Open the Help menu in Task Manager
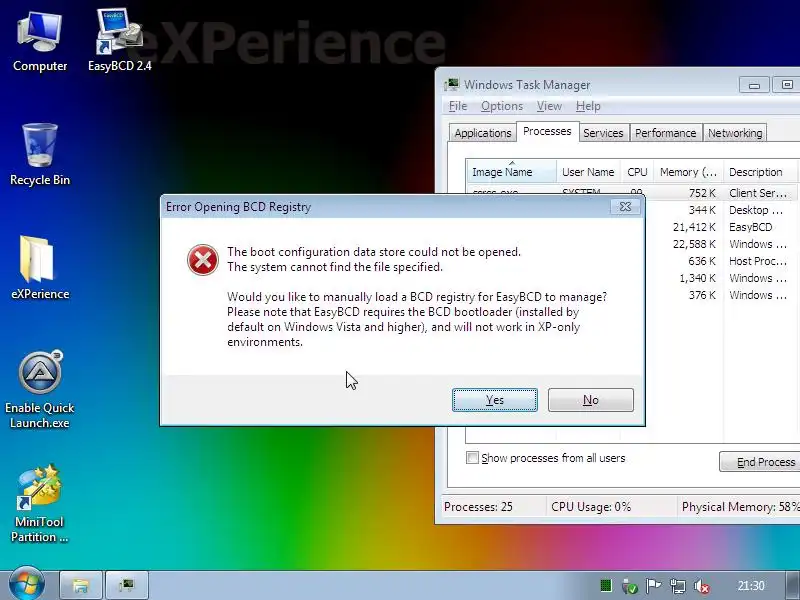 pyautogui.click(x=588, y=106)
